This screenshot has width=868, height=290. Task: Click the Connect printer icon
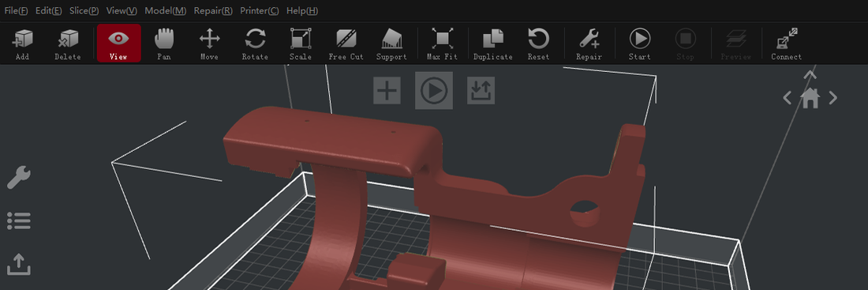pyautogui.click(x=787, y=43)
